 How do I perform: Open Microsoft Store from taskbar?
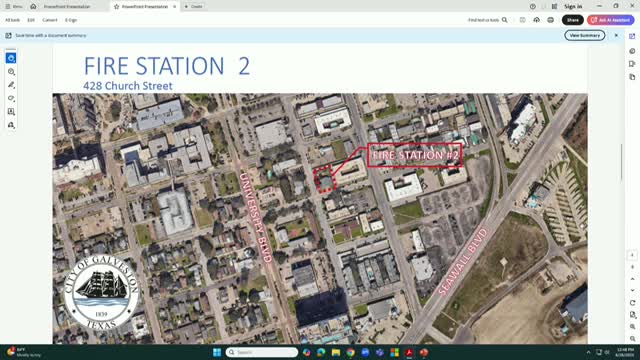coord(395,352)
